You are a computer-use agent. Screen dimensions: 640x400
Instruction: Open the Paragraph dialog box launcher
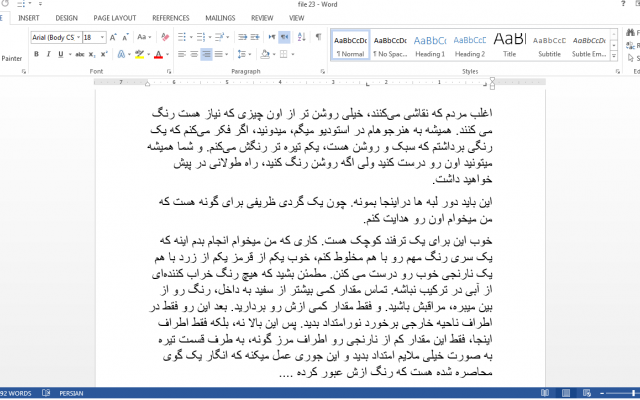[x=322, y=71]
